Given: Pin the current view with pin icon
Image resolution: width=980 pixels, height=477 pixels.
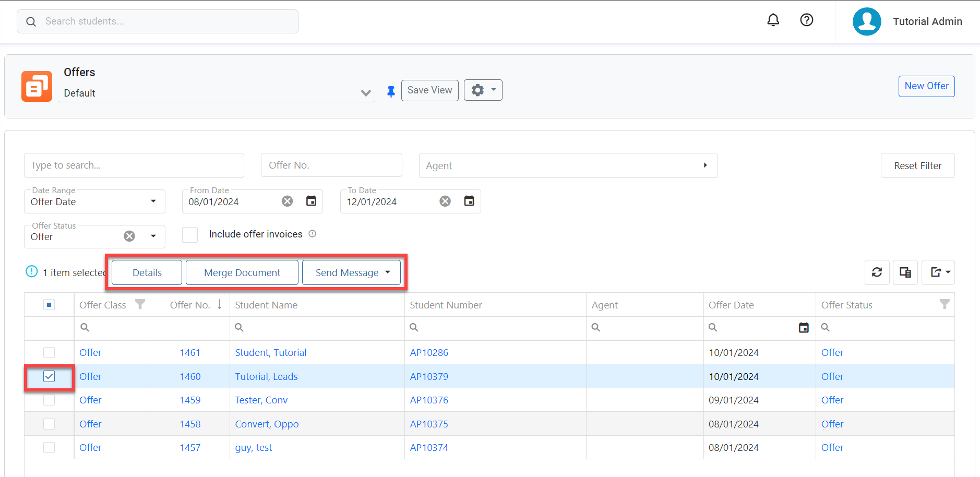Looking at the screenshot, I should (391, 92).
